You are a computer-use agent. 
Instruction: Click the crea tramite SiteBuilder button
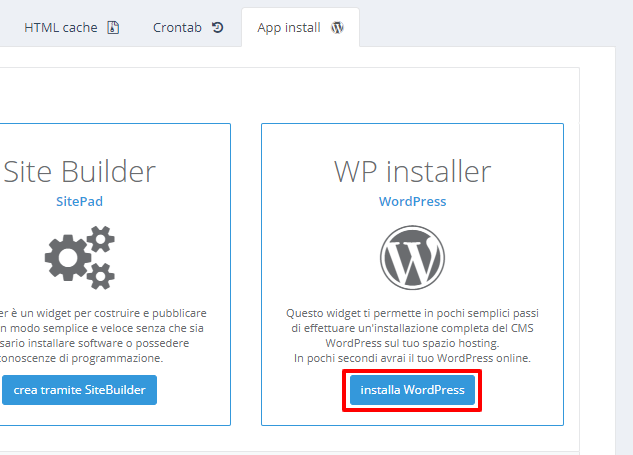(x=80, y=390)
